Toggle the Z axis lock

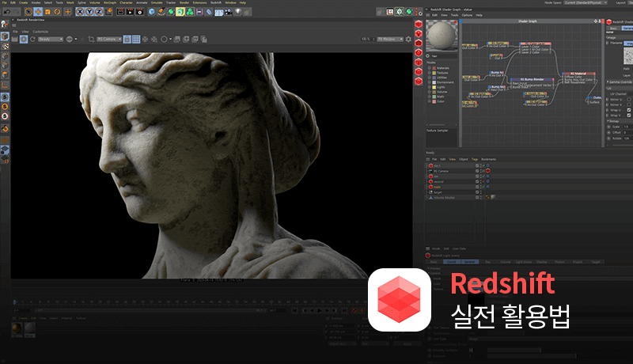[x=100, y=12]
